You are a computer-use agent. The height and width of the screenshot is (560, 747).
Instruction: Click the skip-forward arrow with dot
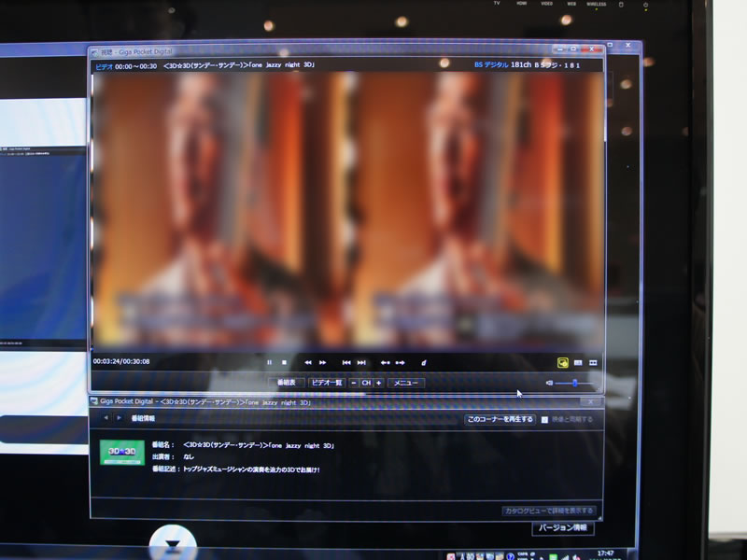401,363
